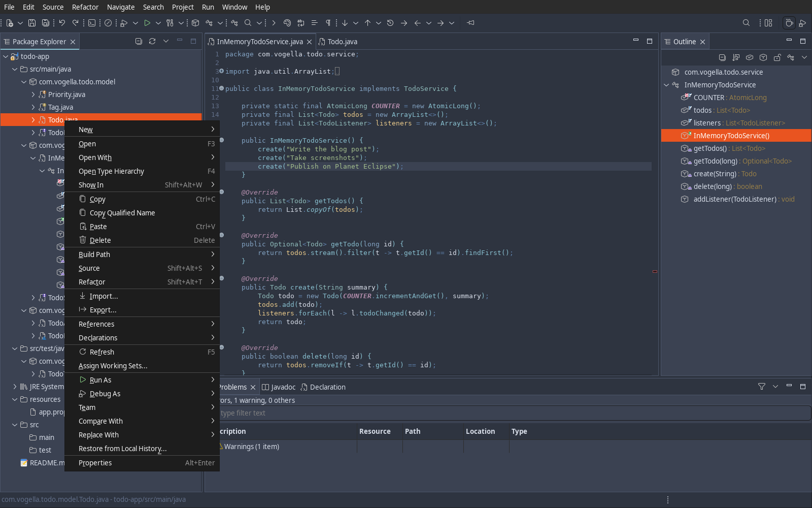
Task: Switch to the Debug perspective icon
Action: (802, 23)
